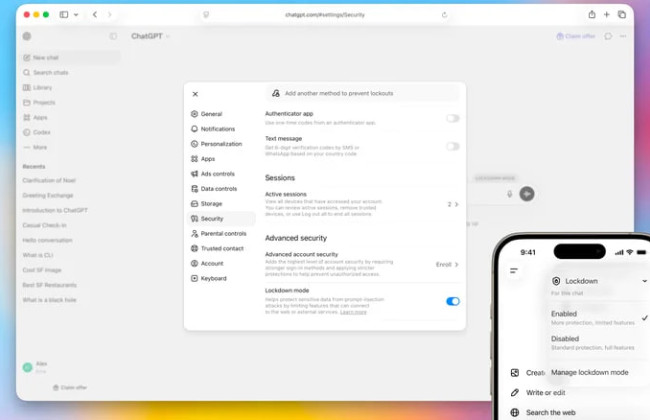Close the settings dialog
Screen dimensions: 650x420
click(195, 94)
